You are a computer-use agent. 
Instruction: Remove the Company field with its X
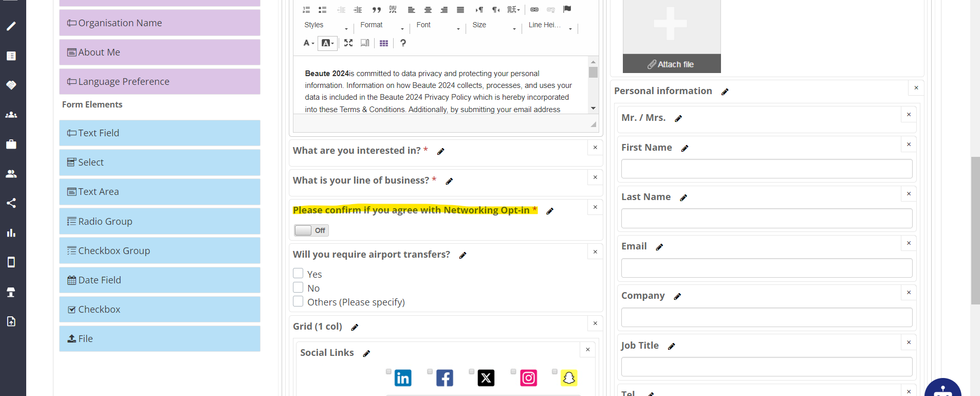909,293
